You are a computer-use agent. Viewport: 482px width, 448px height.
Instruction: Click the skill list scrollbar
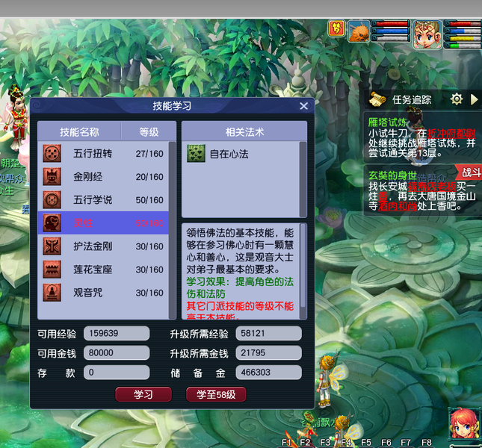[172, 230]
